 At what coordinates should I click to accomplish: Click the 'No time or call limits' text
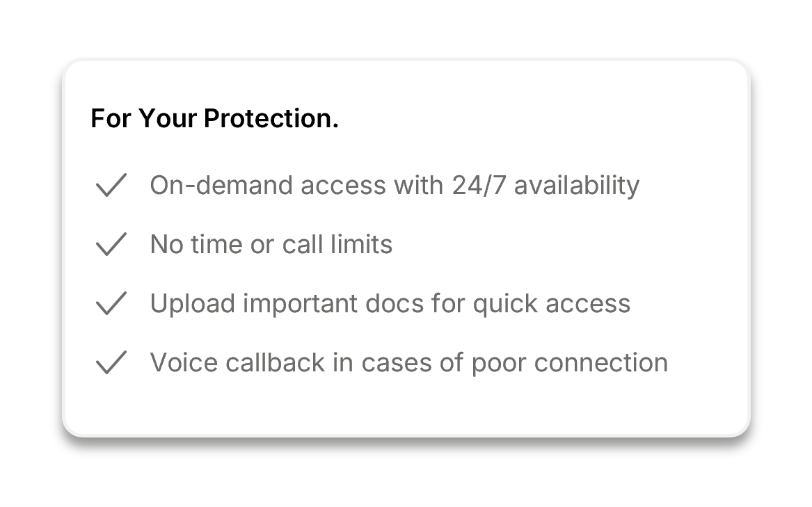coord(271,245)
